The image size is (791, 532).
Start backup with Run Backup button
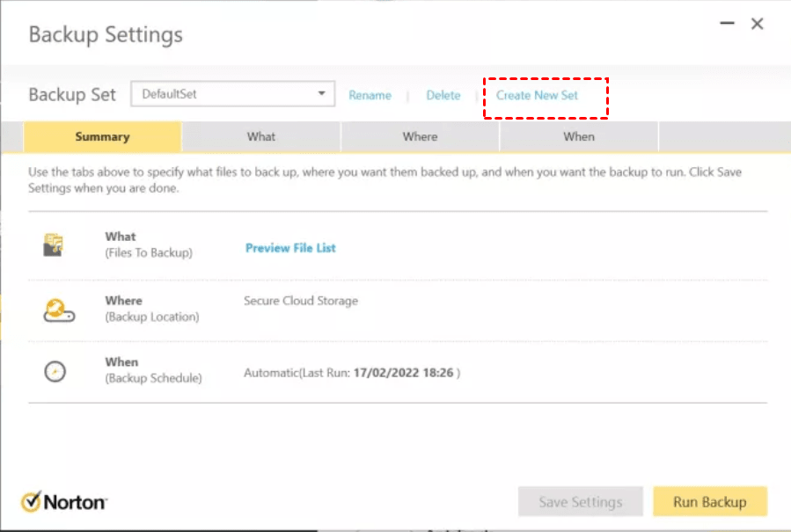(x=710, y=502)
